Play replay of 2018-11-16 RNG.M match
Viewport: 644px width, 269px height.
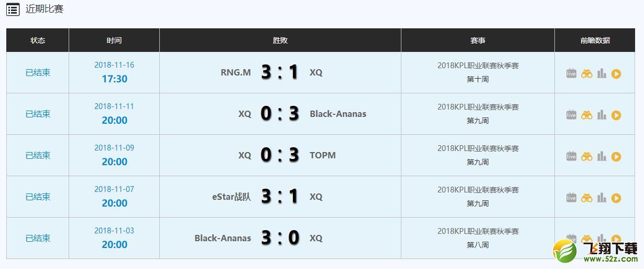point(616,74)
